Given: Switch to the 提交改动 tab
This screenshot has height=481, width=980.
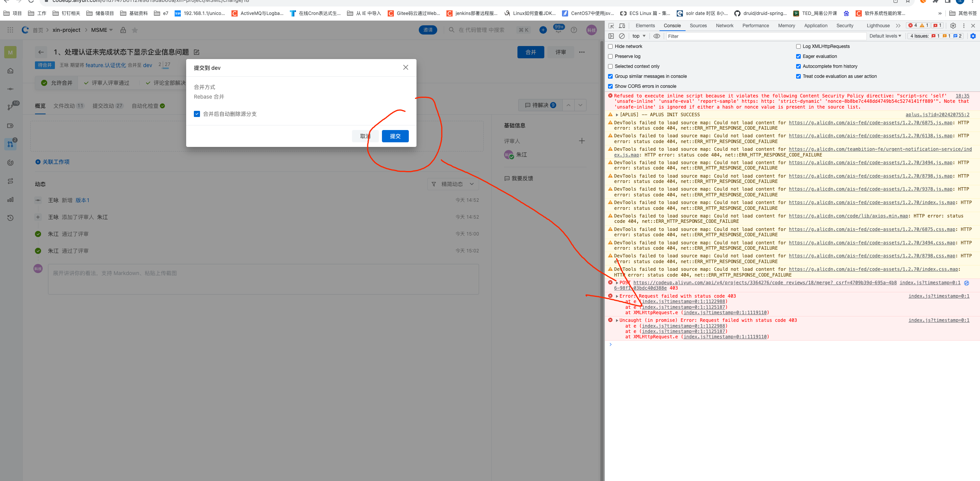Looking at the screenshot, I should 107,106.
